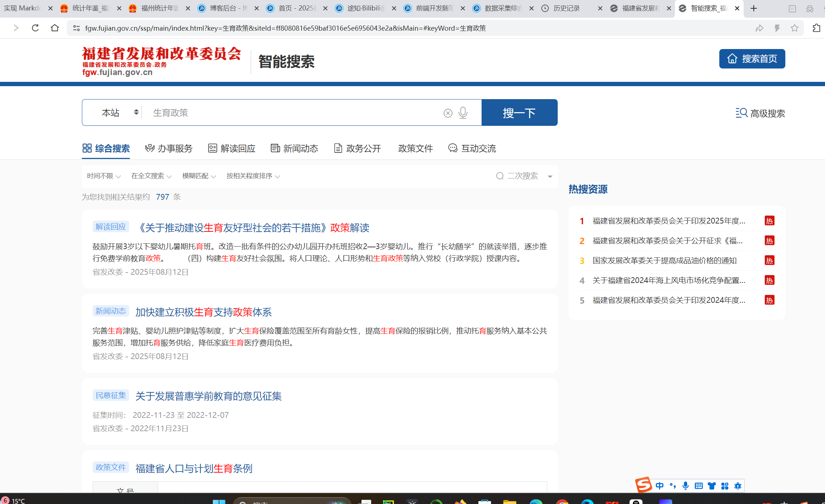Click the 搜一下 search button
This screenshot has width=825, height=504.
tap(519, 112)
